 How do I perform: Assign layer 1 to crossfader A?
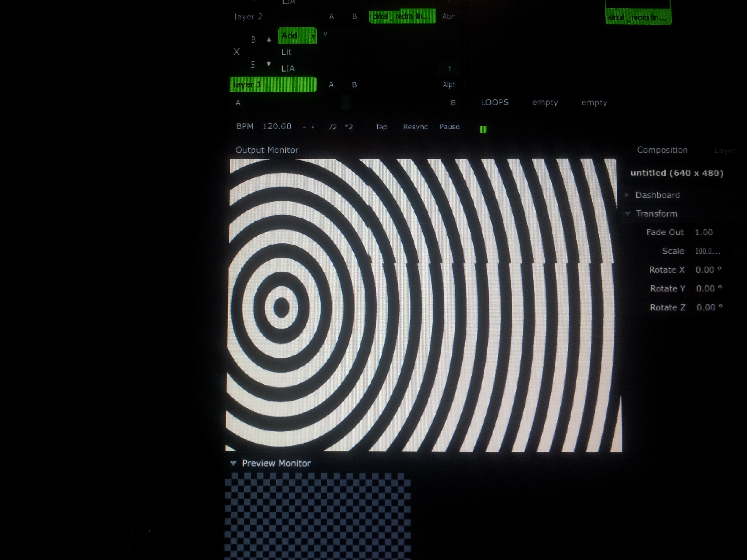pos(331,85)
